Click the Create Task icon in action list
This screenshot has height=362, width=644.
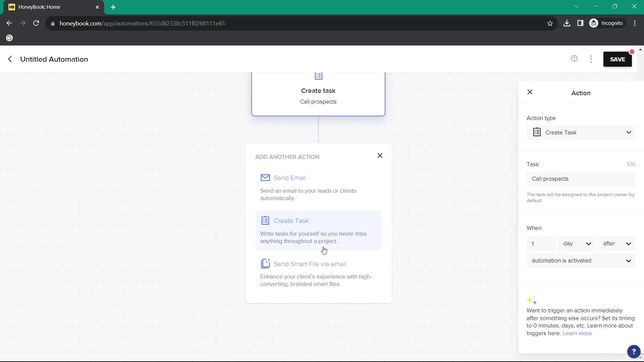pyautogui.click(x=265, y=221)
